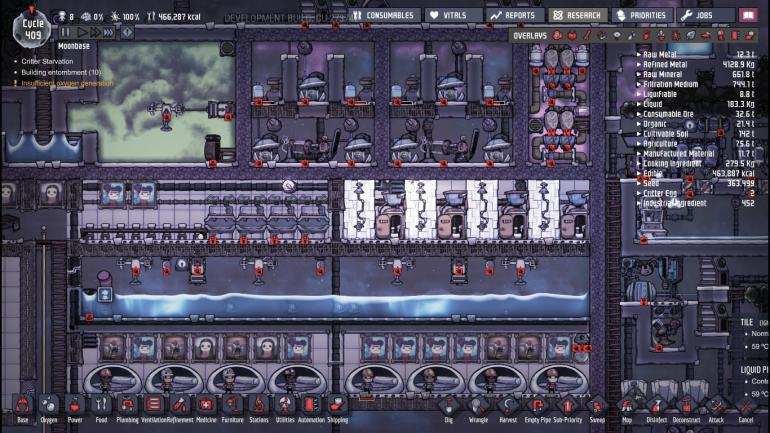Viewport: 770px width, 433px height.
Task: Open the Furniture build category
Action: click(232, 408)
